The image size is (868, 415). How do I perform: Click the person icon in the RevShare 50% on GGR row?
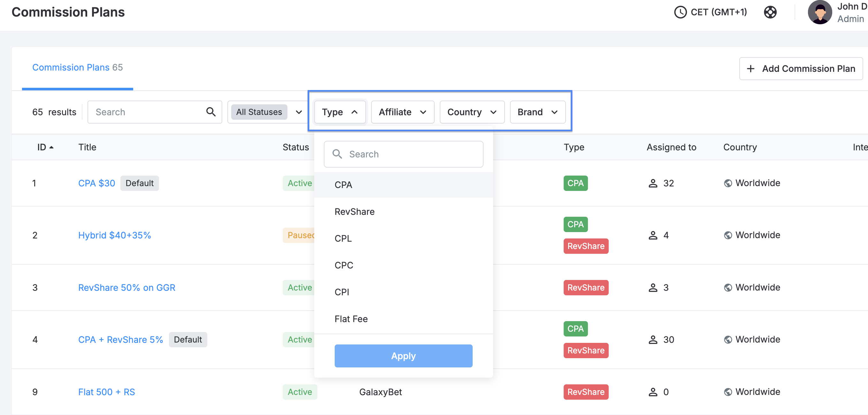(653, 287)
